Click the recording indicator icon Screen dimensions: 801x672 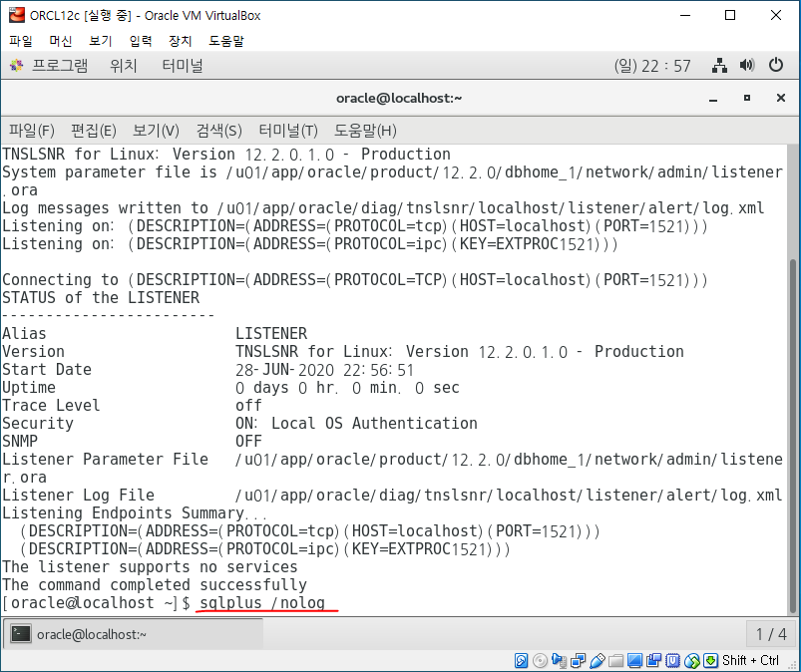tap(653, 660)
